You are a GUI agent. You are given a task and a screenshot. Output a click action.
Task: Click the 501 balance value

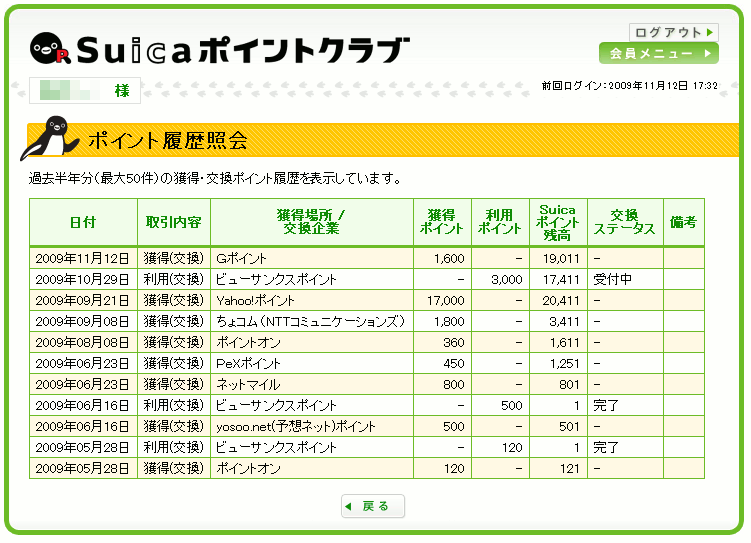pyautogui.click(x=569, y=427)
